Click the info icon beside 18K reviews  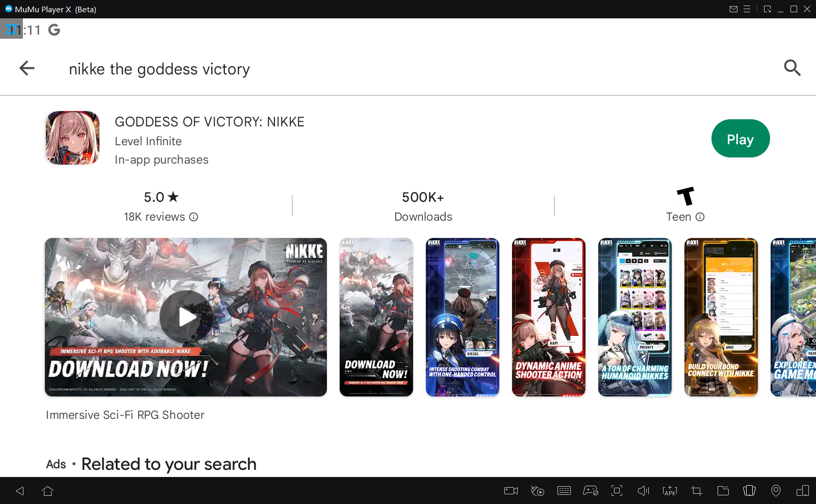pos(194,217)
